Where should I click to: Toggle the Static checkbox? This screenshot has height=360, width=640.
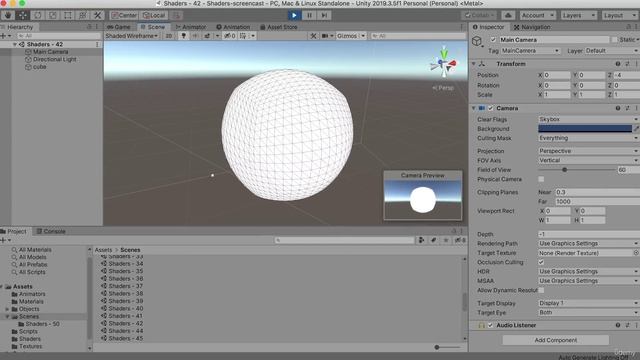click(614, 40)
